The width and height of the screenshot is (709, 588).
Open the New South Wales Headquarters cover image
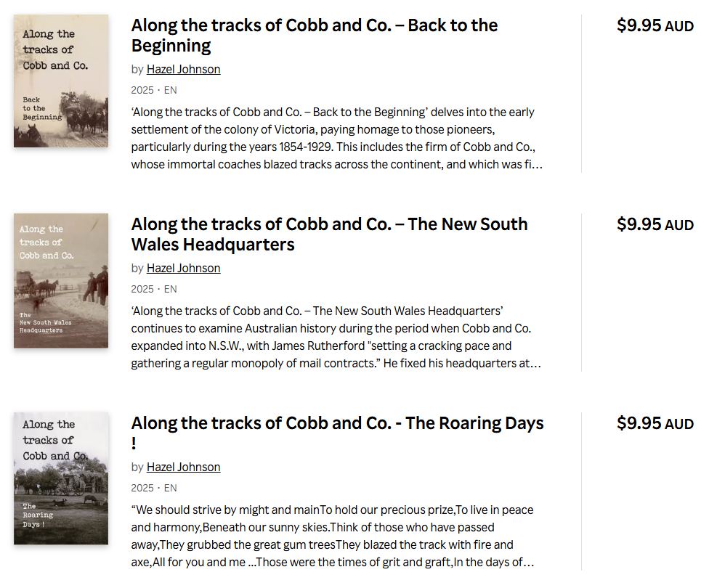61,280
